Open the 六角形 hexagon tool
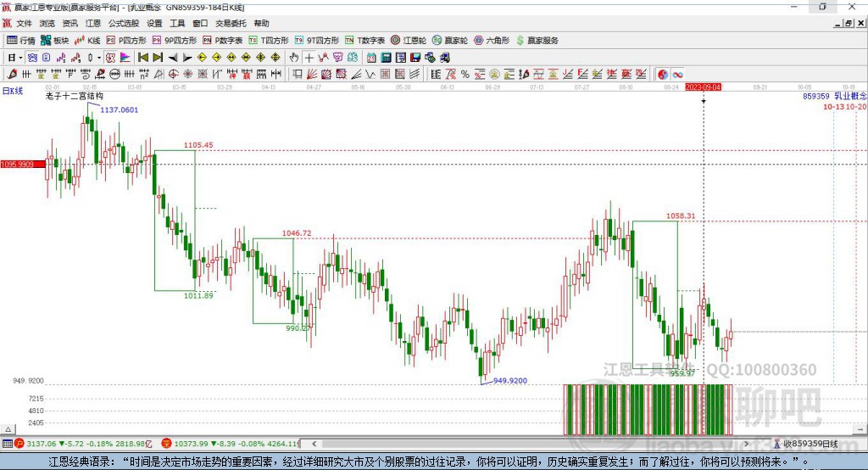Viewport: 868px width, 470px height. [x=492, y=41]
